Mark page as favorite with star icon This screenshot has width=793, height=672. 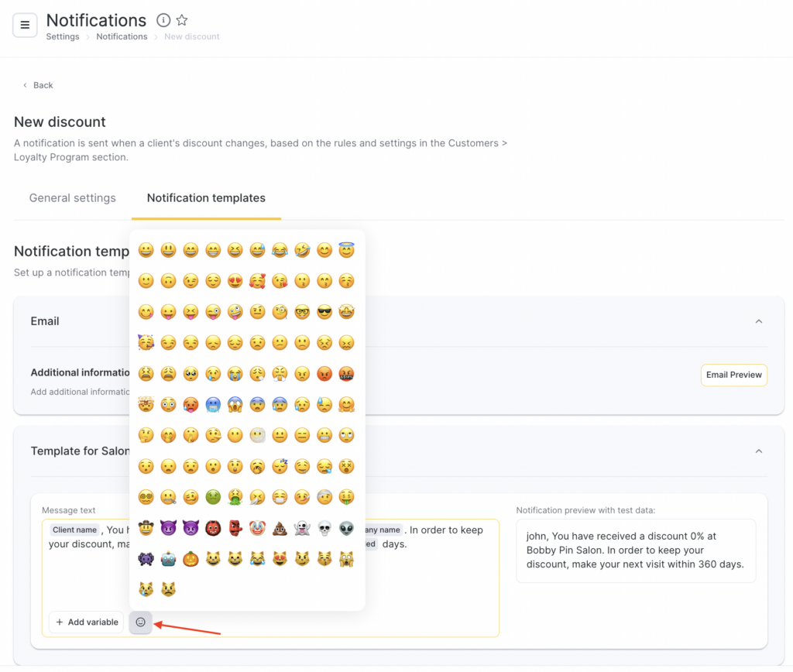[182, 20]
